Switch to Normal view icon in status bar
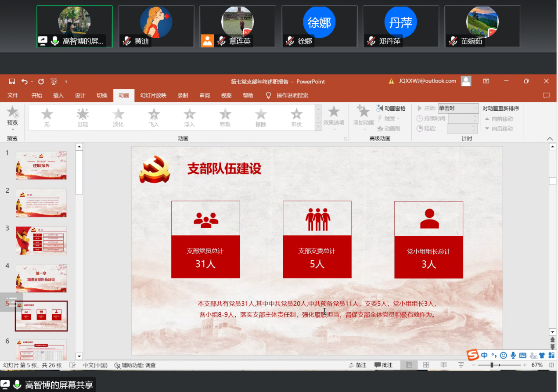Image resolution: width=558 pixels, height=392 pixels. click(x=409, y=365)
